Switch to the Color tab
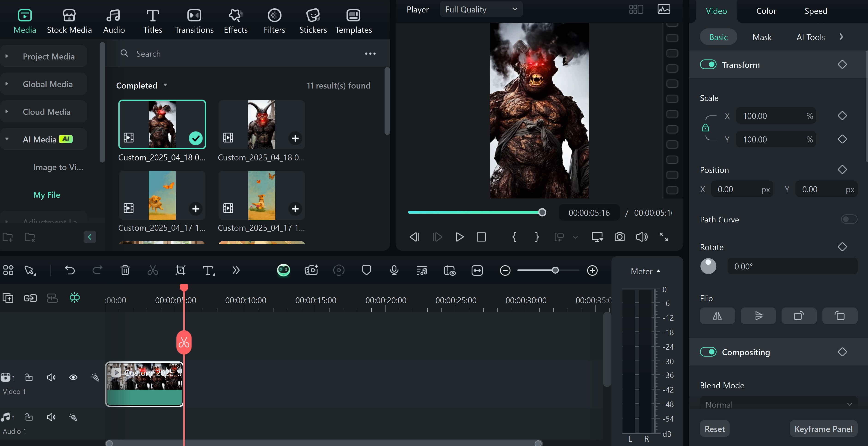868x446 pixels. pos(766,11)
